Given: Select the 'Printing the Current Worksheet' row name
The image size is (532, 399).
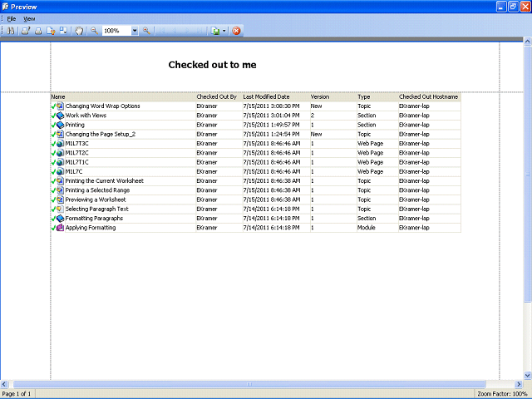Looking at the screenshot, I should (105, 181).
